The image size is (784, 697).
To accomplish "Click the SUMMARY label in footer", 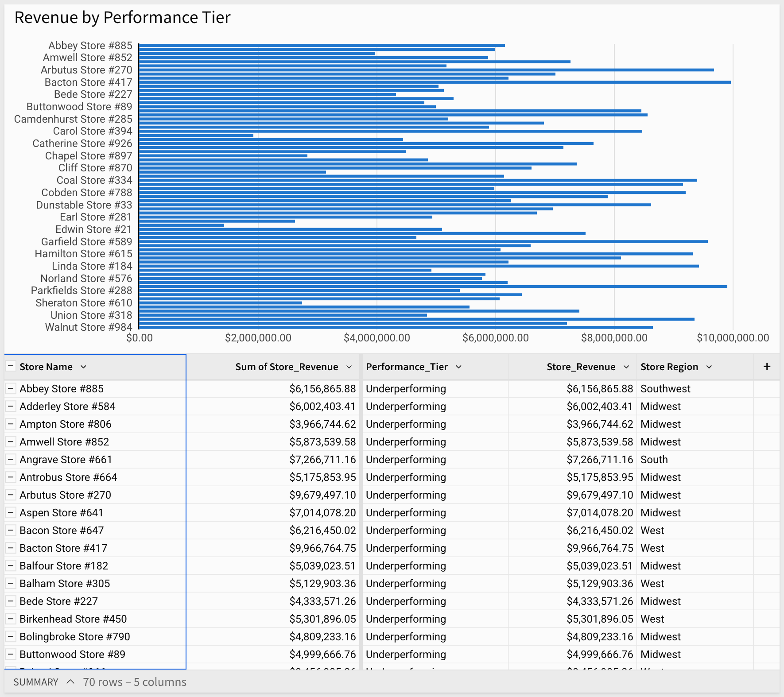I will pyautogui.click(x=36, y=682).
